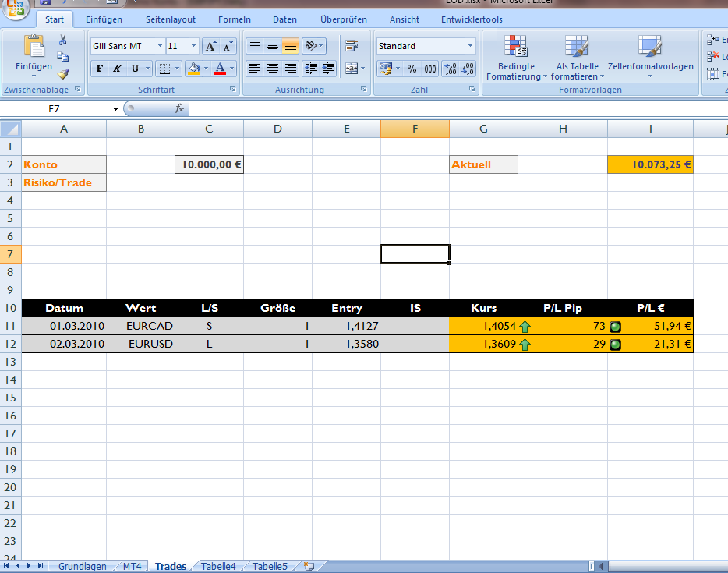Click the Name Box showing F7
Viewport: 728px width, 573px height.
coord(64,108)
